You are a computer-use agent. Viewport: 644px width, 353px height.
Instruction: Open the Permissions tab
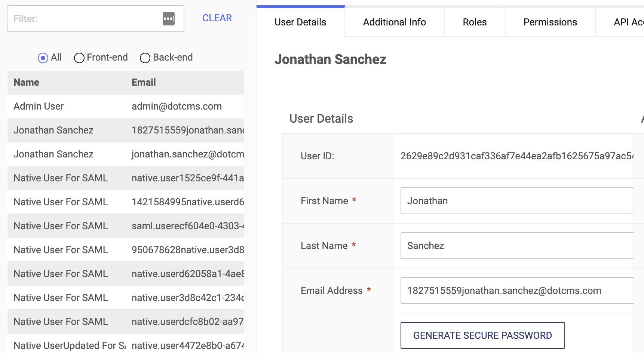pyautogui.click(x=550, y=22)
